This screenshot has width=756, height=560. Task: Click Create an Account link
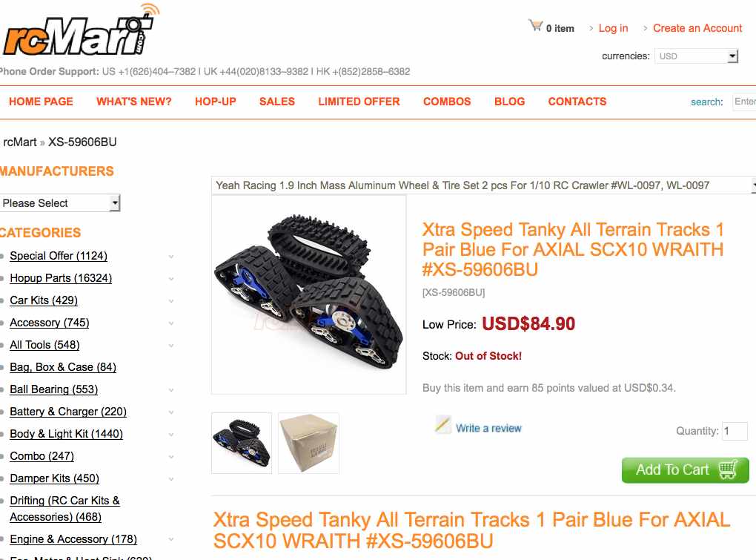[x=697, y=28]
